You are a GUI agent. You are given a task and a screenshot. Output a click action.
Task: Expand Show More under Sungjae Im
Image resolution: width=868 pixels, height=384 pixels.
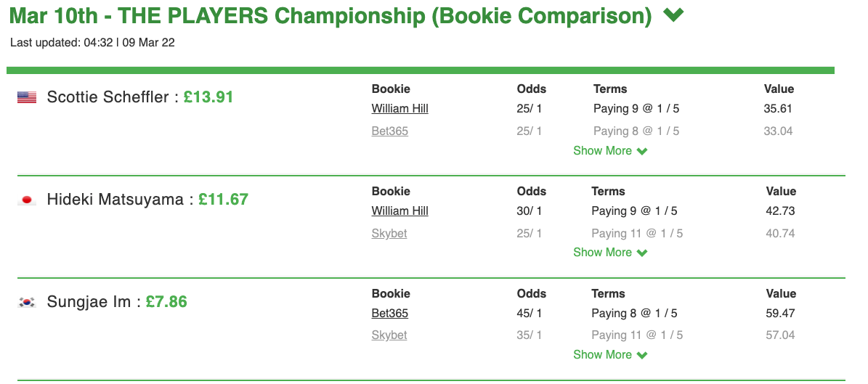pos(610,355)
